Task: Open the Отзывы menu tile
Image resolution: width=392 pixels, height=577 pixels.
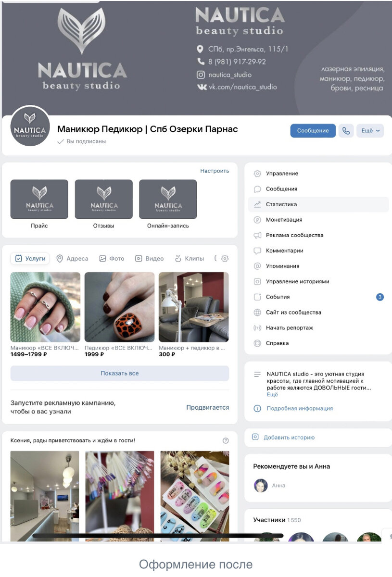Action: pos(104,204)
